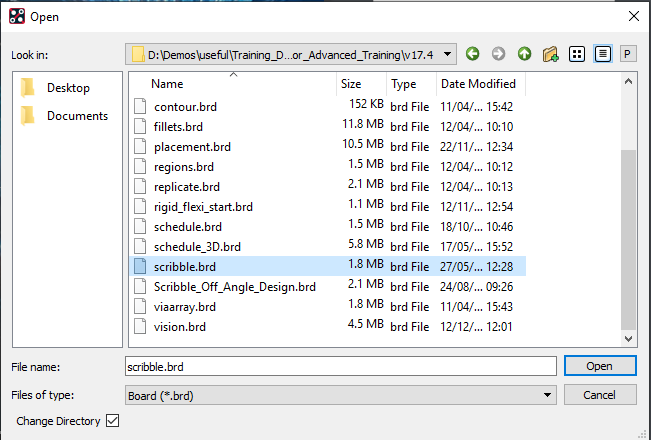Image resolution: width=651 pixels, height=440 pixels.
Task: Sort files by Name column header
Action: 167,84
